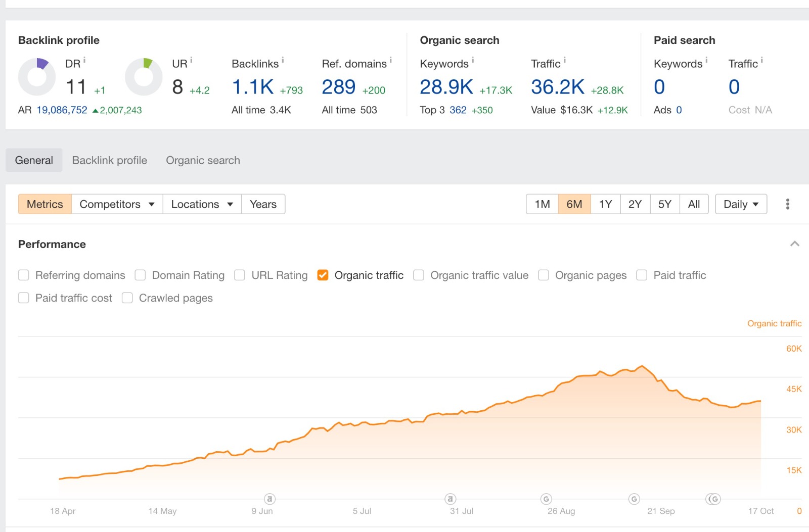
Task: Click the paid search Keywords 0 value
Action: tap(659, 87)
